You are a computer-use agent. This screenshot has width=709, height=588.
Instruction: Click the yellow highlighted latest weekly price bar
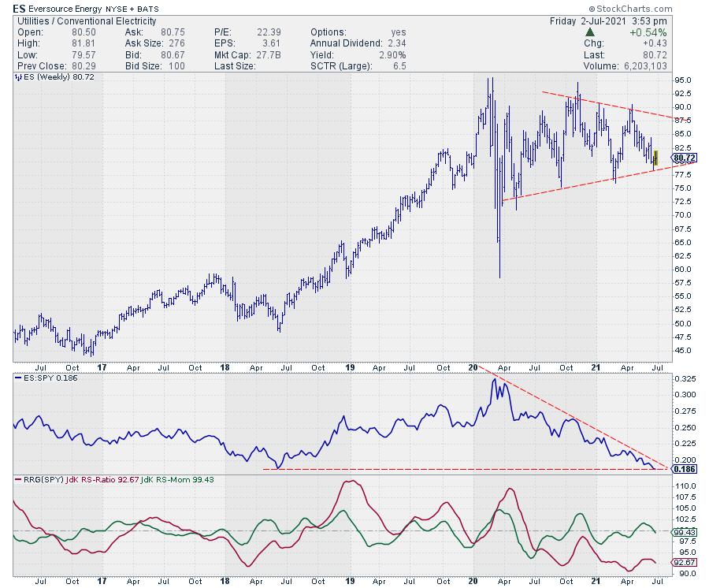pos(655,158)
